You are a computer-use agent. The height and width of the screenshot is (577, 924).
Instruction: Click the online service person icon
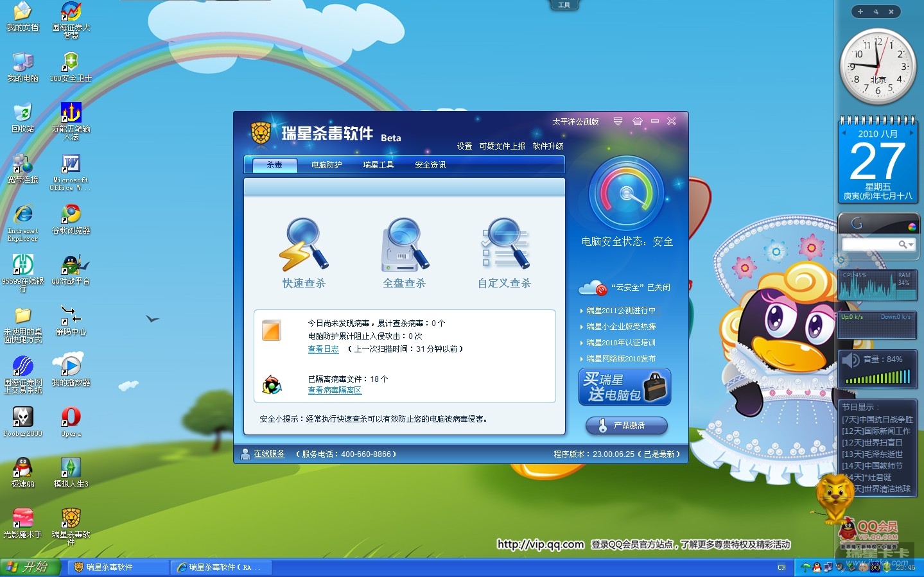pos(245,454)
